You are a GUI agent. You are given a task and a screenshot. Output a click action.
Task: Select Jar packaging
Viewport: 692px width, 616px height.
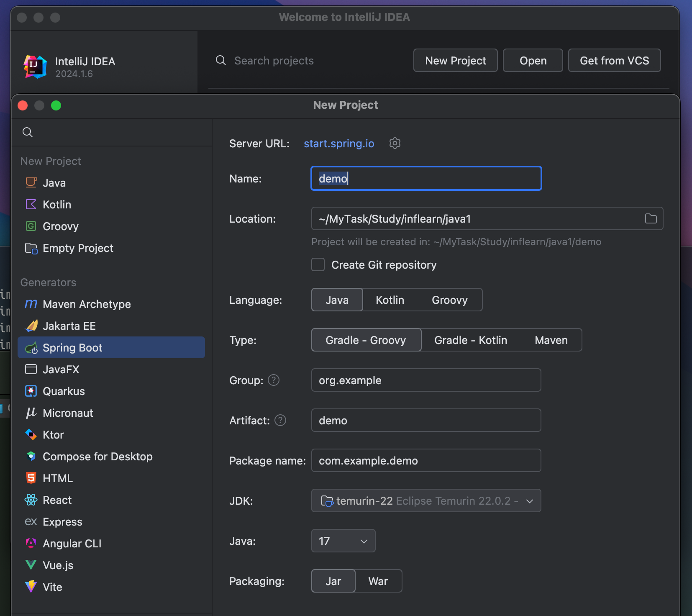(333, 581)
